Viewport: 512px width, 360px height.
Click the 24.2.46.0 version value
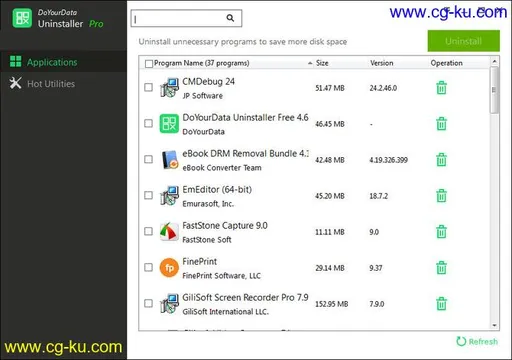(x=383, y=88)
